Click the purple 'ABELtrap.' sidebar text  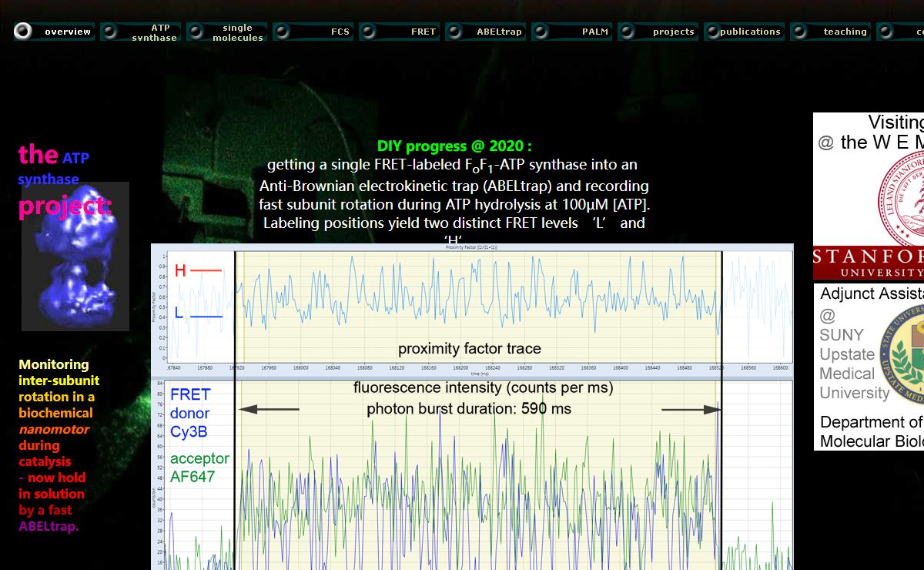[x=49, y=526]
